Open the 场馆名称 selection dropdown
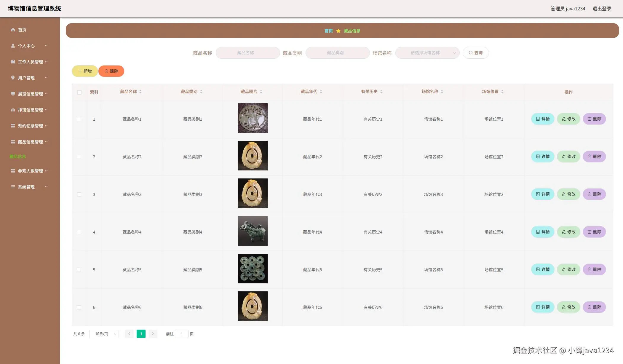This screenshot has height=364, width=623. [x=427, y=53]
